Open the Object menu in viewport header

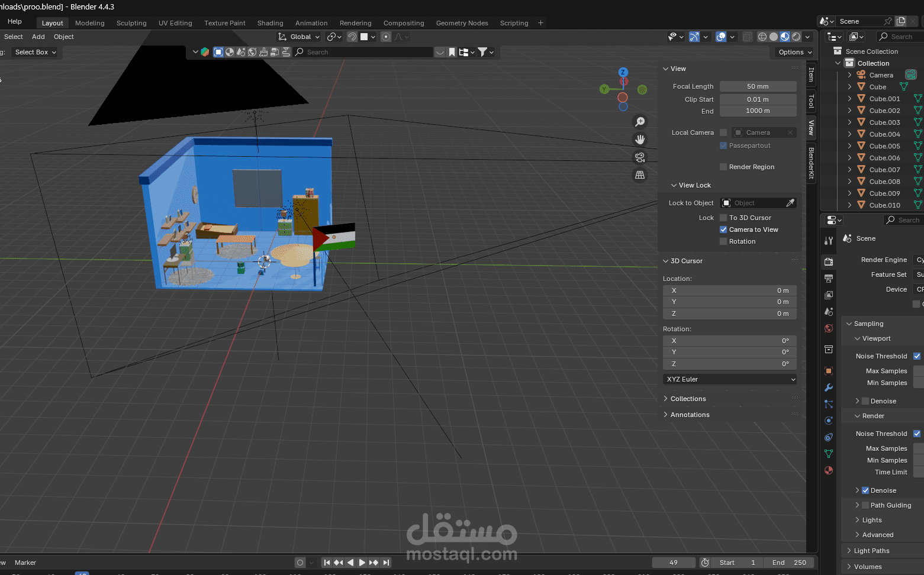[x=64, y=37]
